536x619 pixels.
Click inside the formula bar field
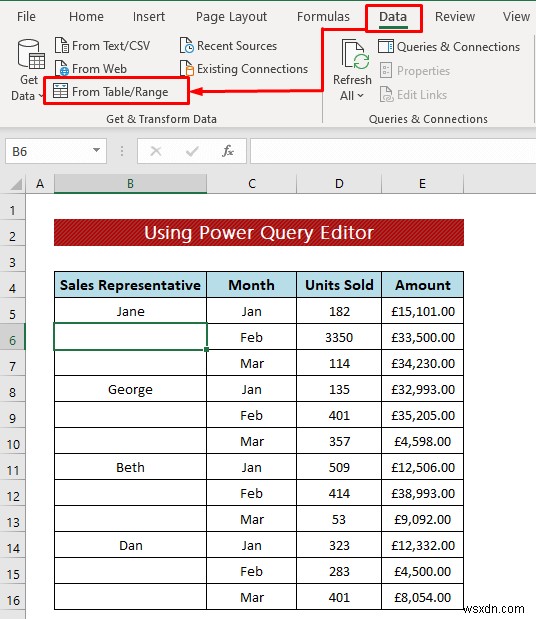click(x=393, y=151)
